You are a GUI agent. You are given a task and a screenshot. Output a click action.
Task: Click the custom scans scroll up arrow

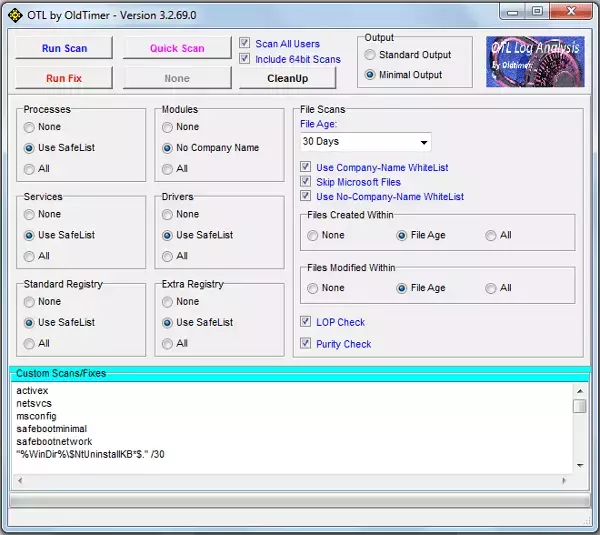[580, 391]
